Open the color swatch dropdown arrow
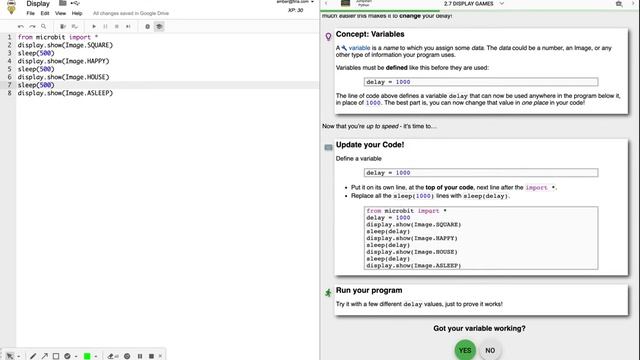 [x=96, y=356]
